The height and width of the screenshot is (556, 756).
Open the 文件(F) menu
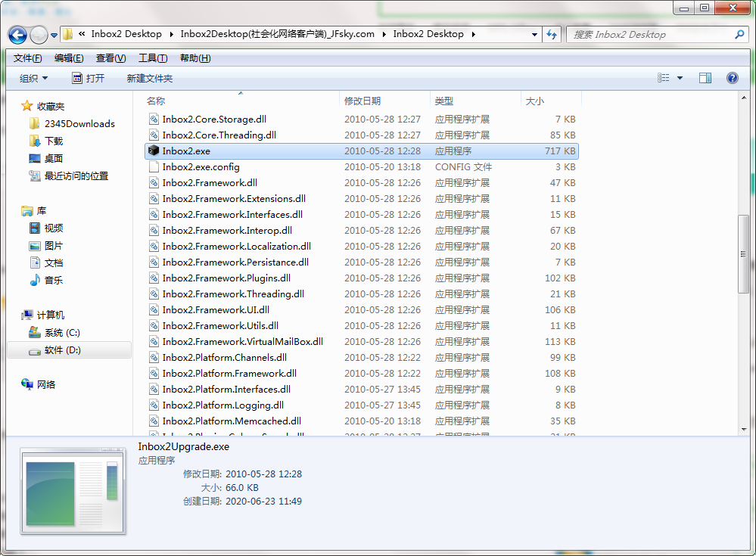click(x=27, y=58)
